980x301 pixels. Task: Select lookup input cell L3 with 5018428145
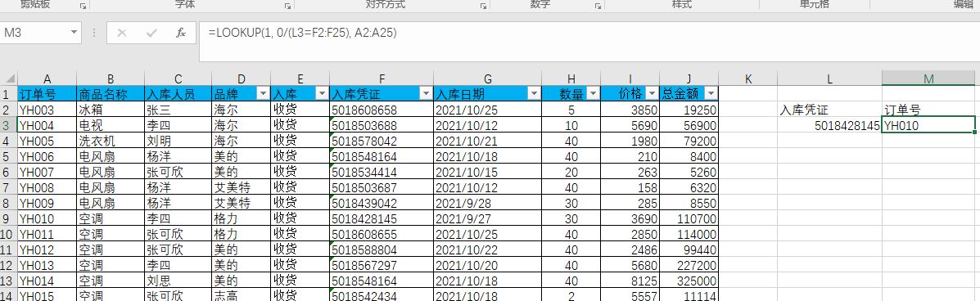(x=829, y=125)
